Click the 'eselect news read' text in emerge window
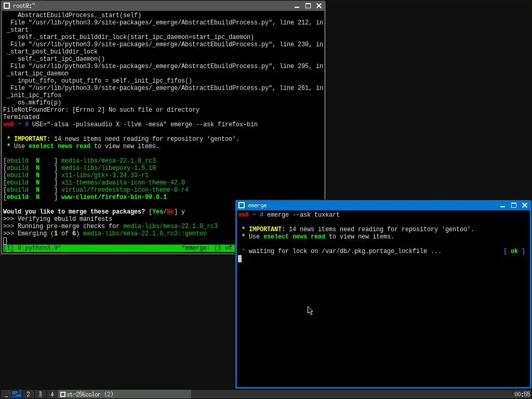 click(294, 236)
